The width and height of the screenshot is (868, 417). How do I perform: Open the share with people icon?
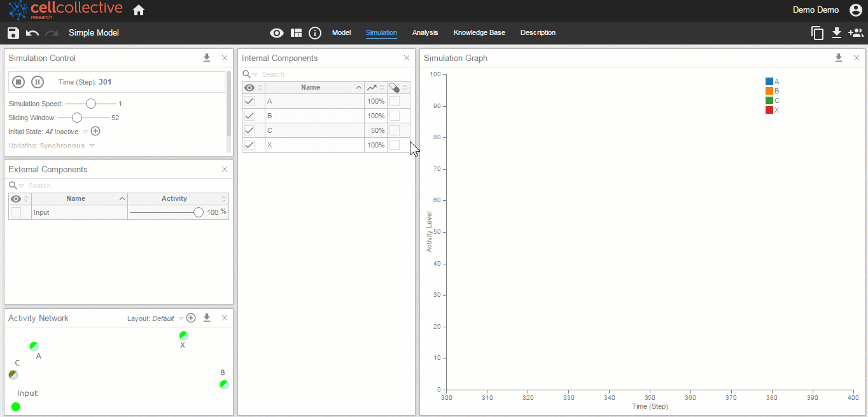(856, 33)
